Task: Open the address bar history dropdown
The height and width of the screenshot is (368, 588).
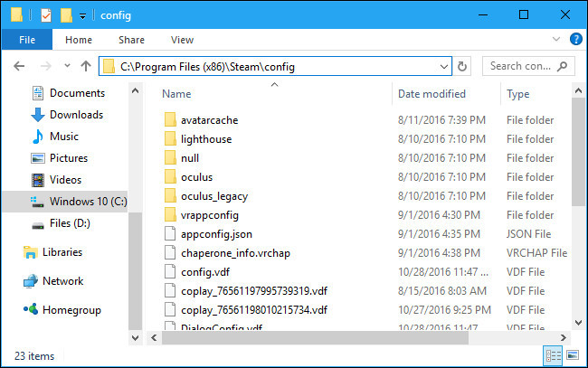Action: click(444, 67)
